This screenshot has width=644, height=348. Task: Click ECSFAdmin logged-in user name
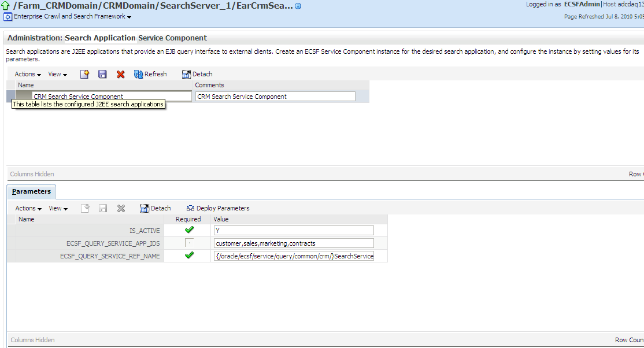click(x=582, y=4)
